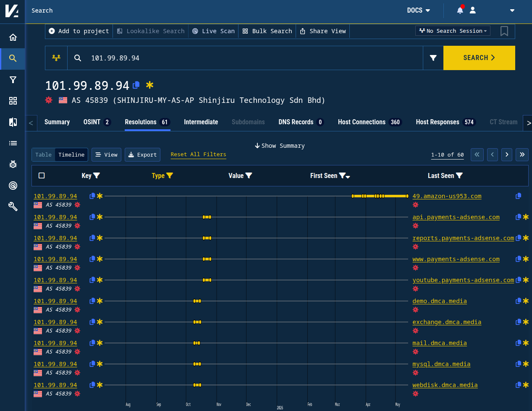This screenshot has width=532, height=411.
Task: Filter the Last Seen column
Action: click(x=459, y=175)
